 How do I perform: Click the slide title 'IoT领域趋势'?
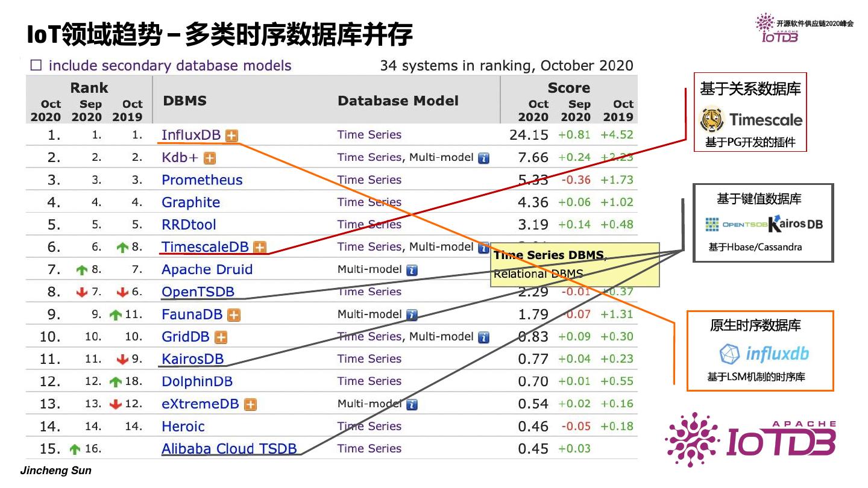(x=94, y=34)
